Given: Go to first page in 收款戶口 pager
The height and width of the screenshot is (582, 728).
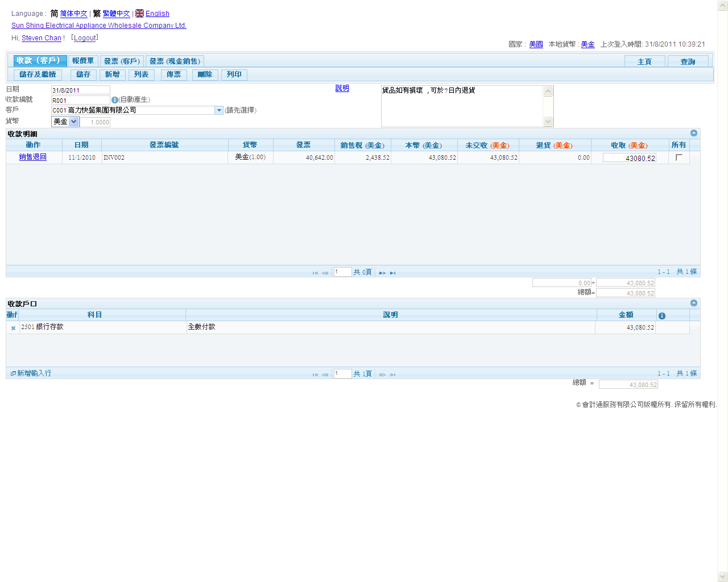Looking at the screenshot, I should (x=315, y=375).
